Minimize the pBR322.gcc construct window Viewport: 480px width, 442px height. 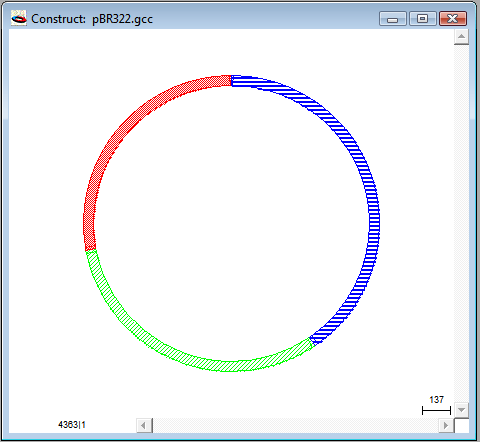(393, 19)
